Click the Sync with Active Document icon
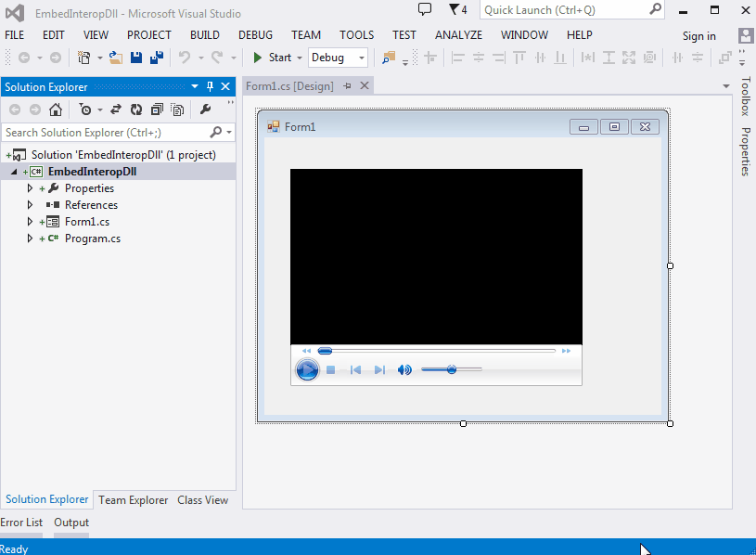The width and height of the screenshot is (756, 555). point(116,110)
